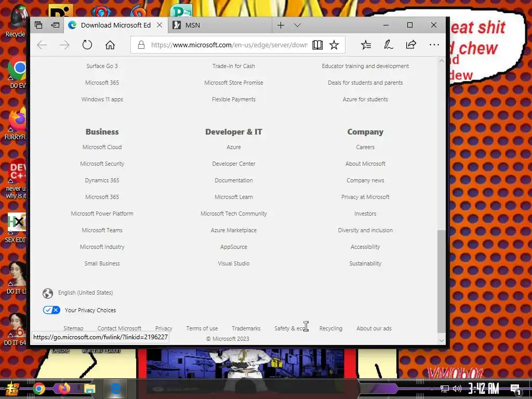Click the page scroll-down arrow
The width and height of the screenshot is (532, 399).
point(442,340)
